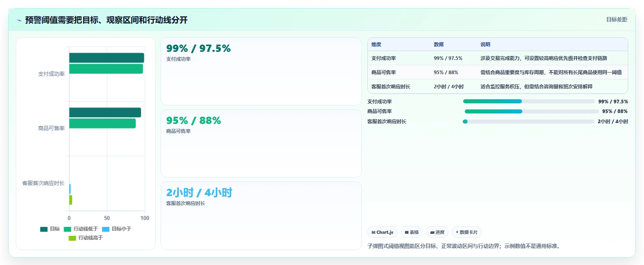The image size is (644, 265).
Task: Click the 客服首次响应时长 progress bar
Action: [528, 122]
